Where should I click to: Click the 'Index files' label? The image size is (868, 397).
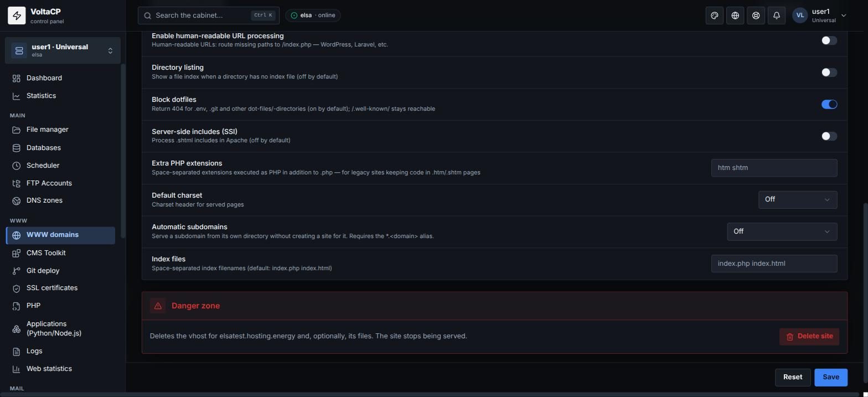pos(168,259)
